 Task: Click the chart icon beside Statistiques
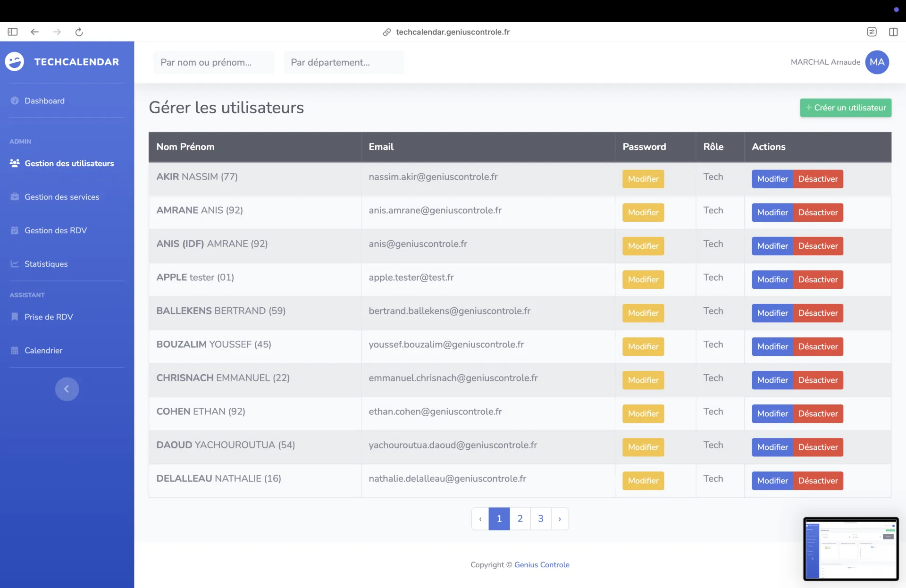point(15,264)
